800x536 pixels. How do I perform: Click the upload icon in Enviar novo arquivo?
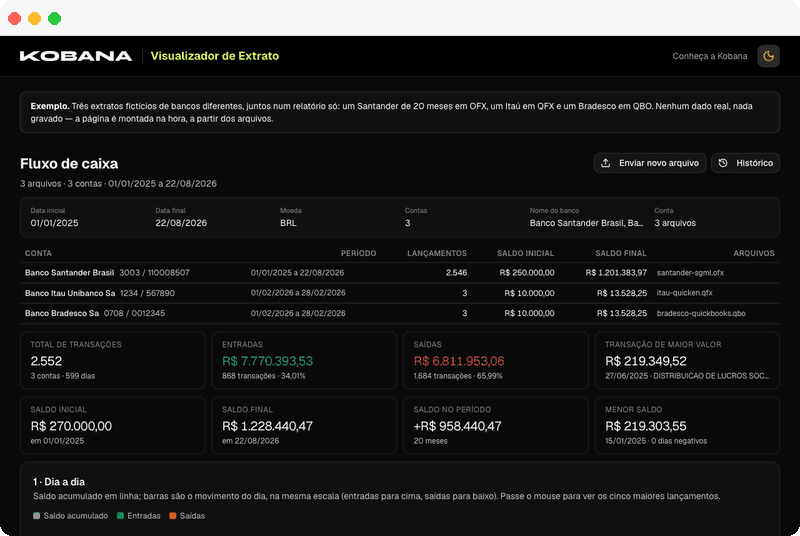tap(606, 163)
